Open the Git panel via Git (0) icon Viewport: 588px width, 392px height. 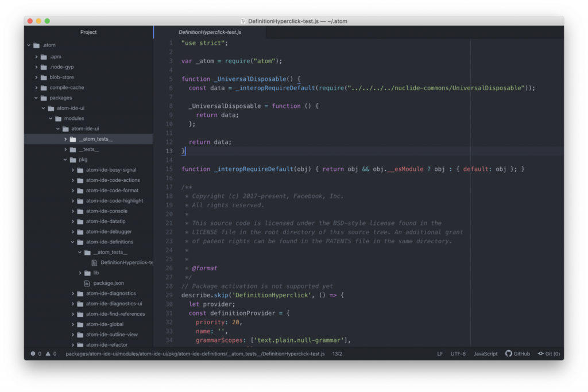[548, 354]
